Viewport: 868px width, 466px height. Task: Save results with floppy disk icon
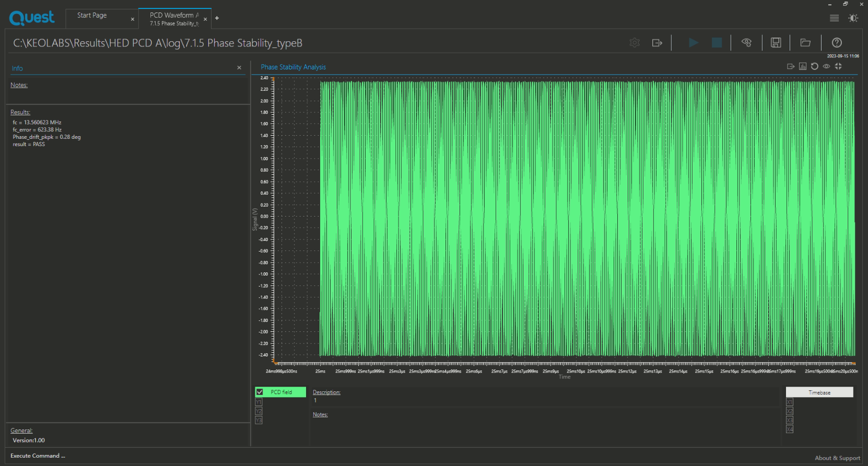[x=776, y=43]
